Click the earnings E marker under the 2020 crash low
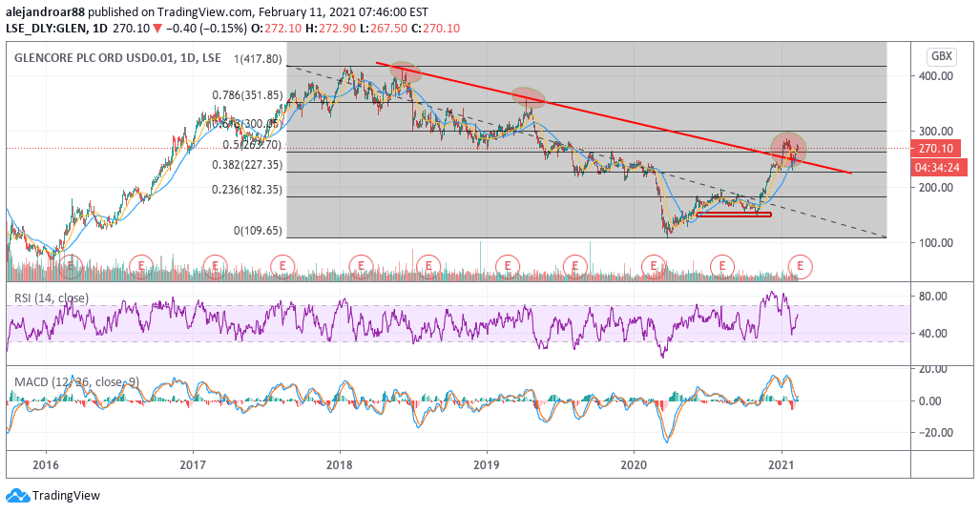The image size is (980, 513). click(654, 266)
